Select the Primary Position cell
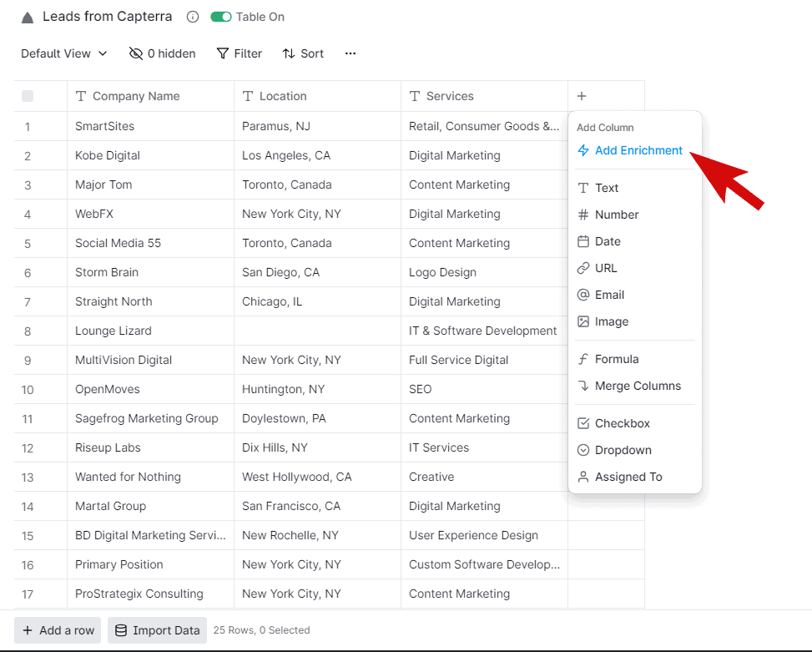The width and height of the screenshot is (812, 652). (151, 564)
